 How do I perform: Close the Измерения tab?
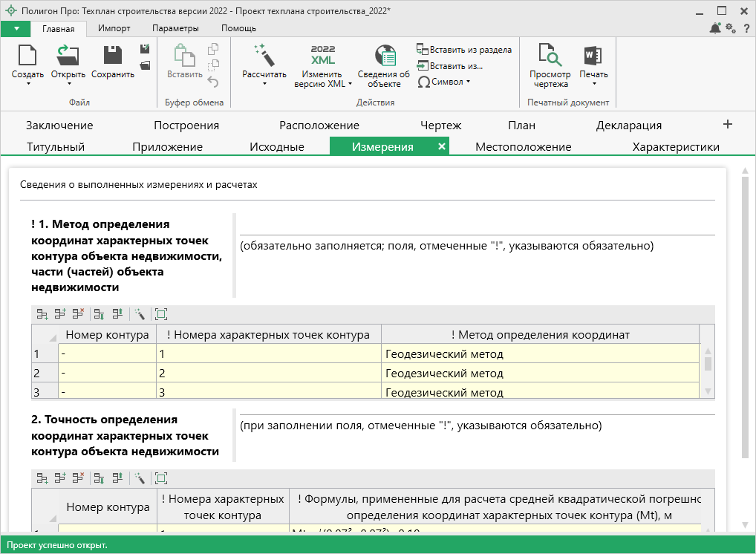point(442,146)
